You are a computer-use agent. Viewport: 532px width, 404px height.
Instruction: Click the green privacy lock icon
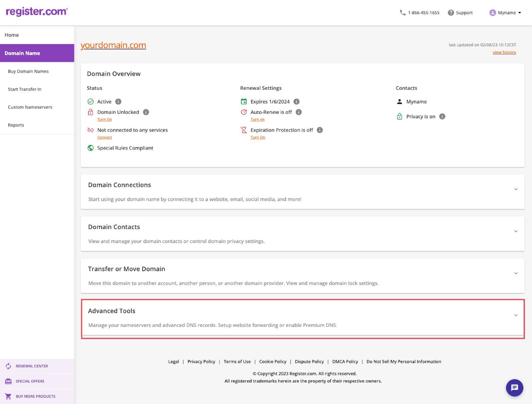(x=399, y=116)
